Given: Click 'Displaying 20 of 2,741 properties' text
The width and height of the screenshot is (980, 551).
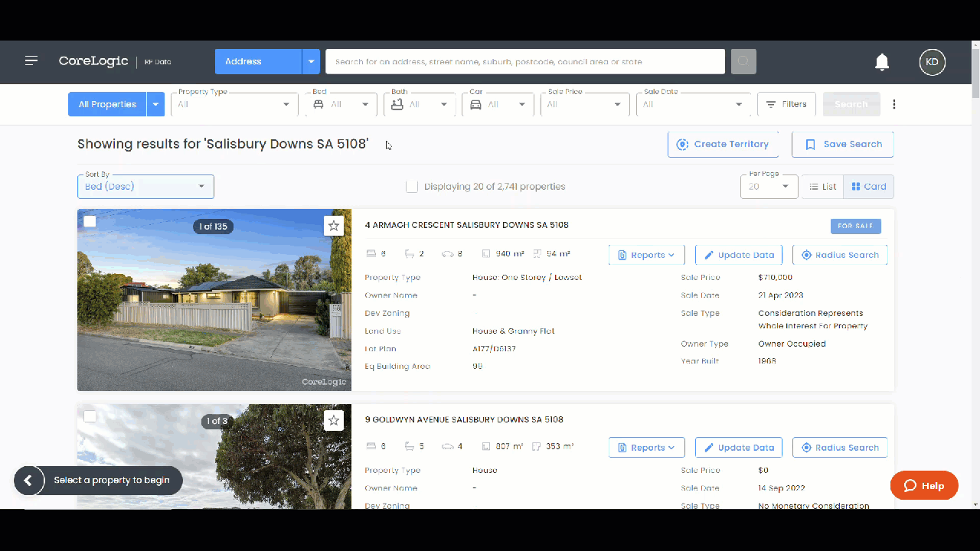Looking at the screenshot, I should point(495,186).
